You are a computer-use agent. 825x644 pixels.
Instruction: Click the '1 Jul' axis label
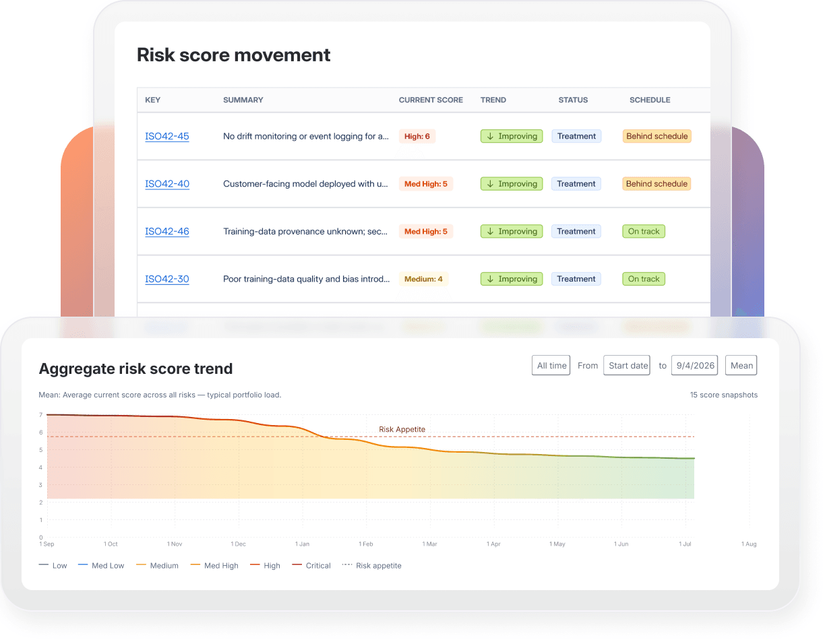point(685,544)
